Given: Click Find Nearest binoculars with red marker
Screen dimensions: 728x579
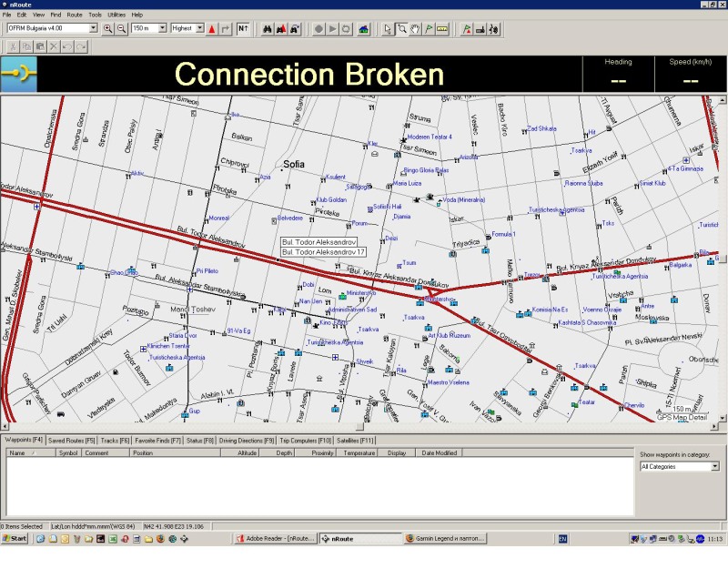Looking at the screenshot, I should coord(281,29).
